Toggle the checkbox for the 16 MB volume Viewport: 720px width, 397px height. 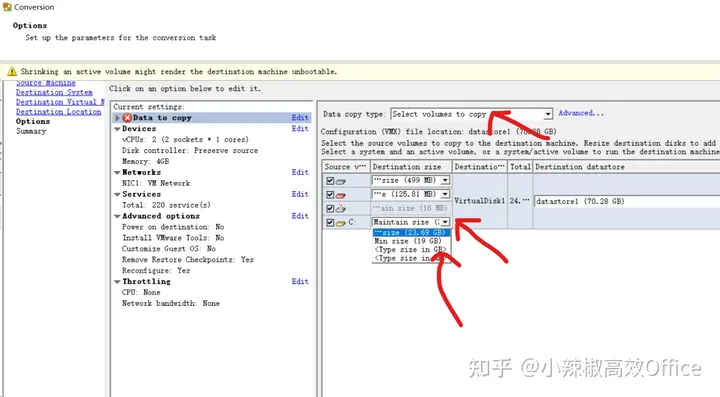point(330,208)
